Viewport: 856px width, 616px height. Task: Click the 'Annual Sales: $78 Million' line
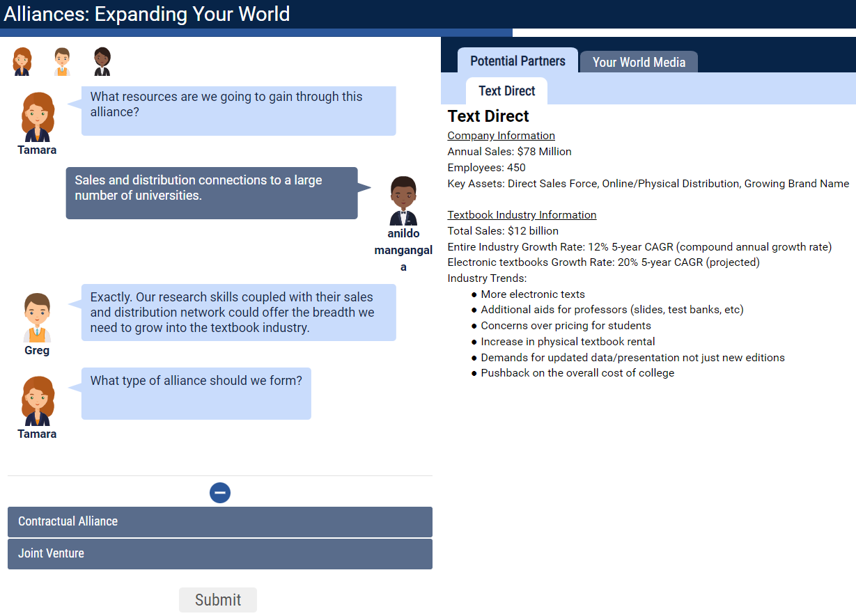(x=509, y=152)
